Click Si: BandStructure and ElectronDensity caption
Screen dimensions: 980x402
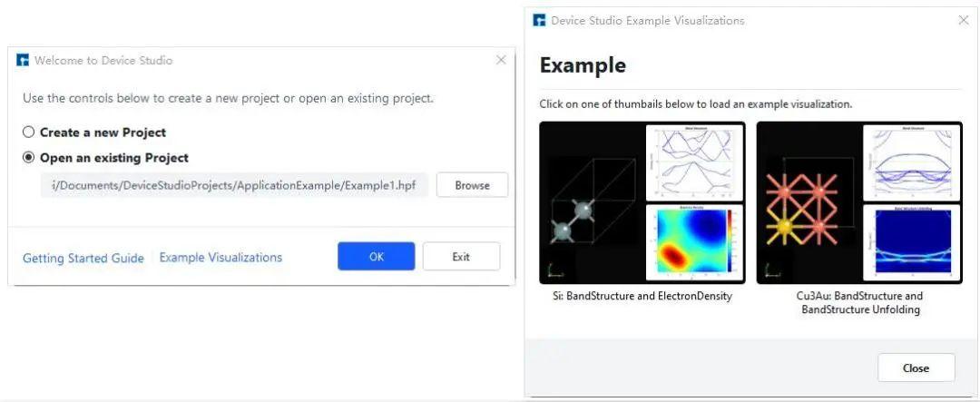644,296
